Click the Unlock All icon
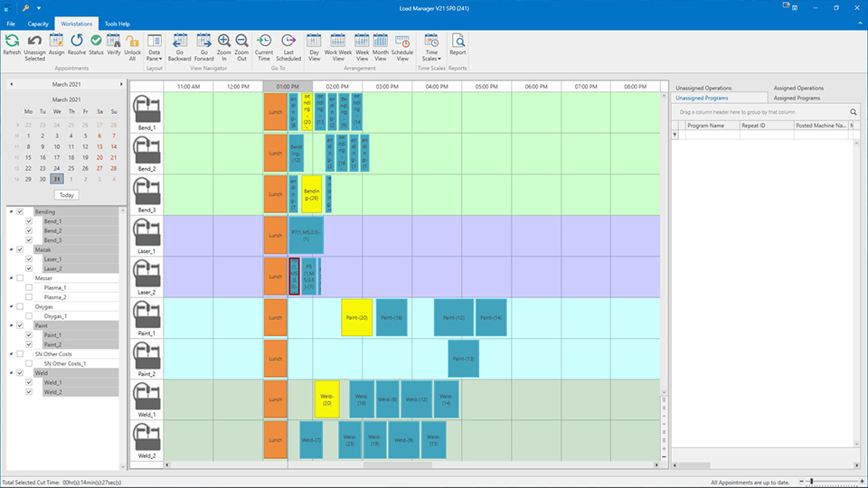The width and height of the screenshot is (868, 488). pos(132,41)
